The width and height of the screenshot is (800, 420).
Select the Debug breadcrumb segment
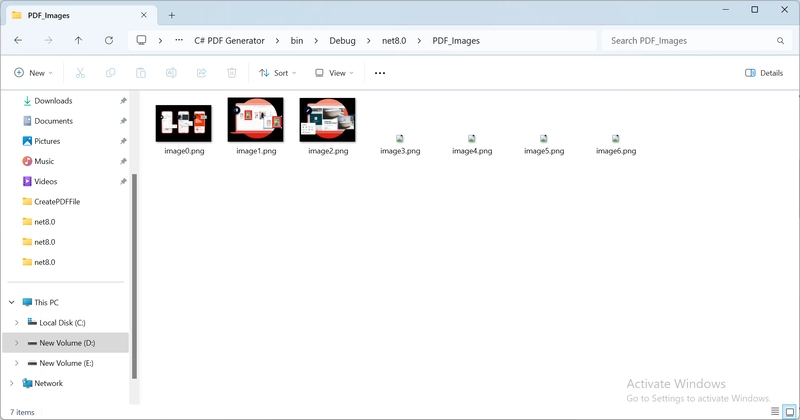[342, 40]
